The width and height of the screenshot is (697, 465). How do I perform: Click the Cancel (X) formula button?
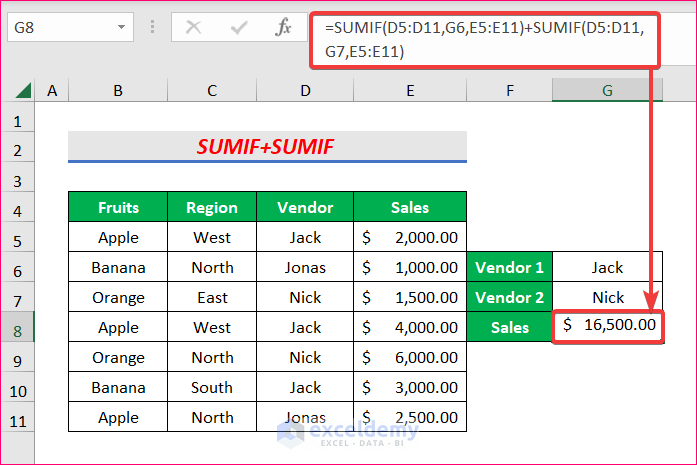pos(193,28)
